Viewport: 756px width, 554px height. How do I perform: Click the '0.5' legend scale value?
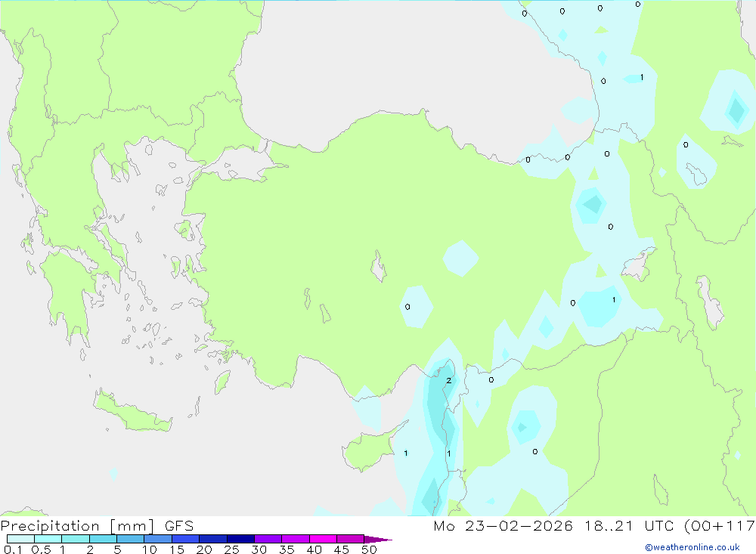(x=41, y=549)
